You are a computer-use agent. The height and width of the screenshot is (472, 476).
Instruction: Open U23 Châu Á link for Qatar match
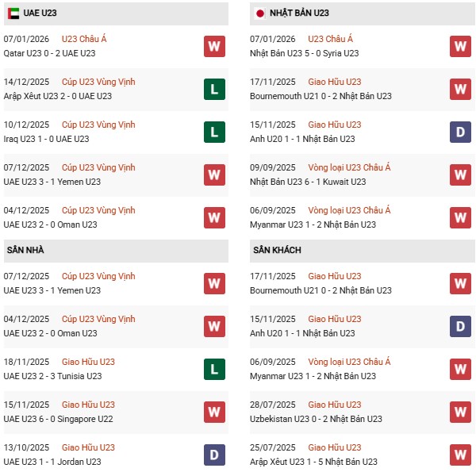tap(84, 39)
